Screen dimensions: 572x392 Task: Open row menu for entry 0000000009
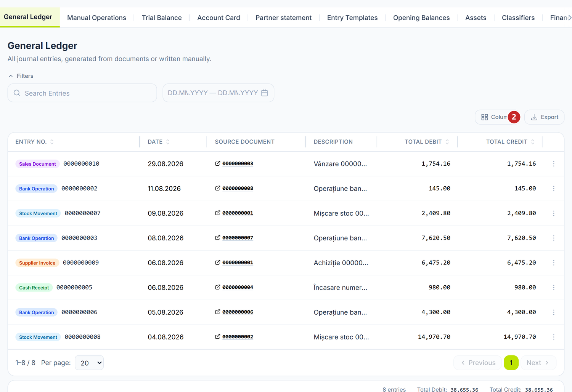[554, 263]
